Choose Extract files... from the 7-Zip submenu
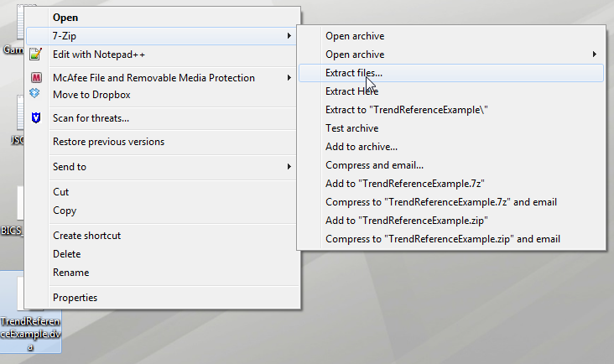614x364 pixels. coord(353,73)
